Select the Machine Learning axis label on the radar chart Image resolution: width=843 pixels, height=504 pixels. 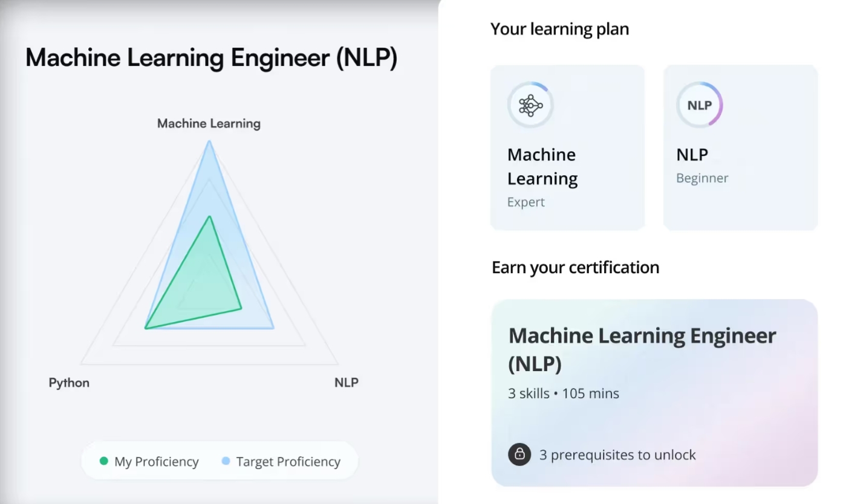pyautogui.click(x=209, y=124)
